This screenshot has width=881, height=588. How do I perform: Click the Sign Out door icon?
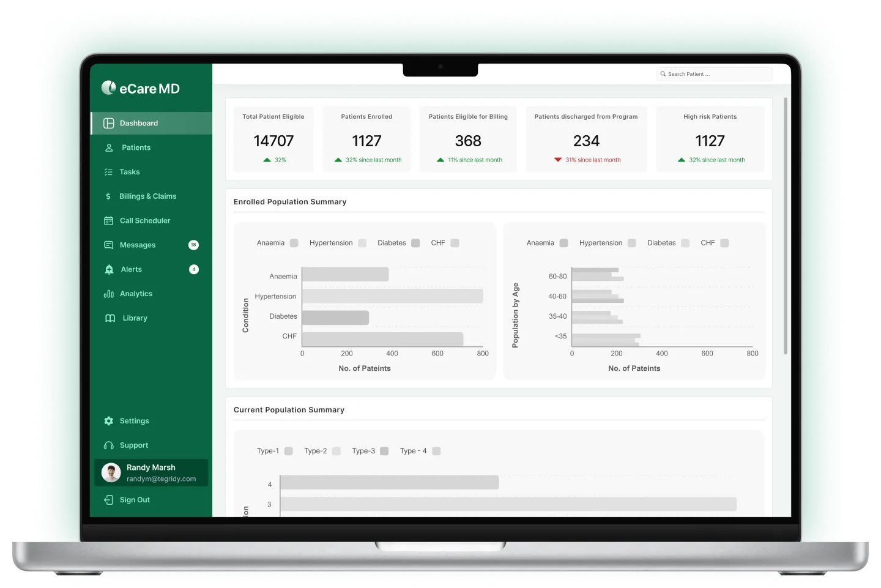(x=109, y=500)
